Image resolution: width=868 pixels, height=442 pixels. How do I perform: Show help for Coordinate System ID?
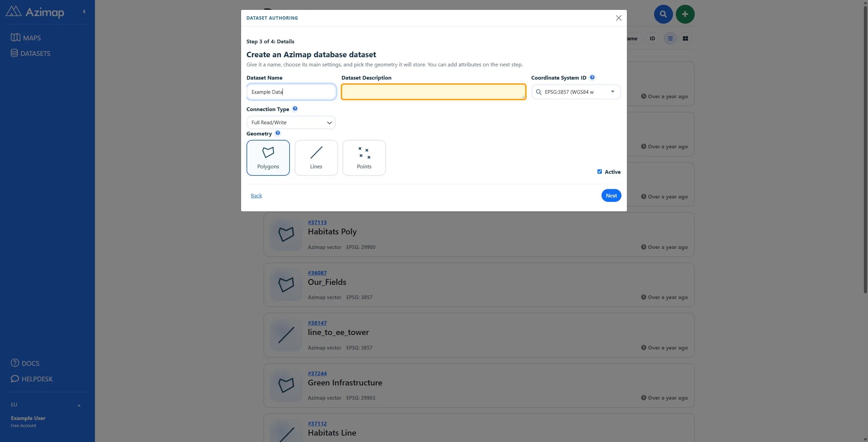tap(592, 77)
